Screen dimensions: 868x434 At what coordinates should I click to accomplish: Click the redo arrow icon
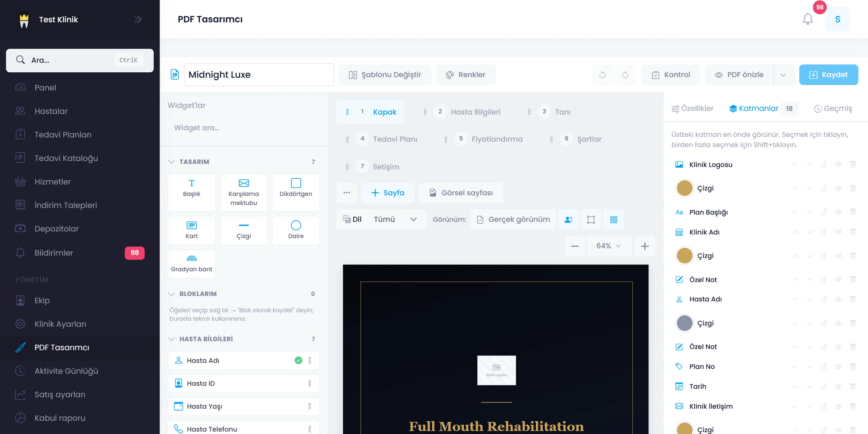pyautogui.click(x=625, y=75)
